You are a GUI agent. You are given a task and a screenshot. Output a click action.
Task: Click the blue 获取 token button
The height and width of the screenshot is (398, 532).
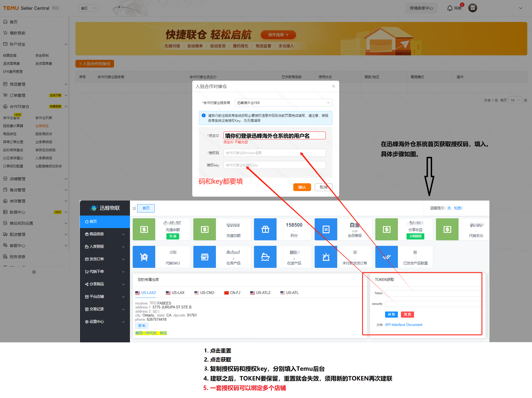pyautogui.click(x=391, y=314)
